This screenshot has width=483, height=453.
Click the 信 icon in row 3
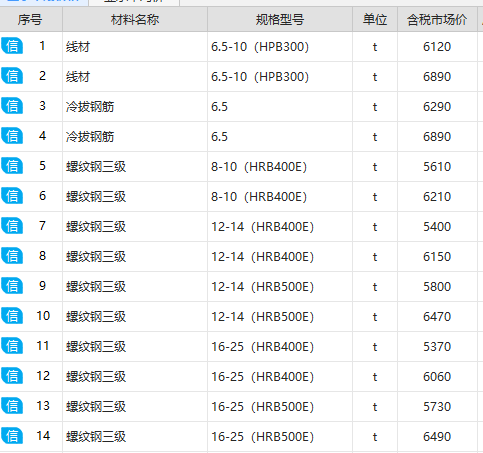(12, 106)
